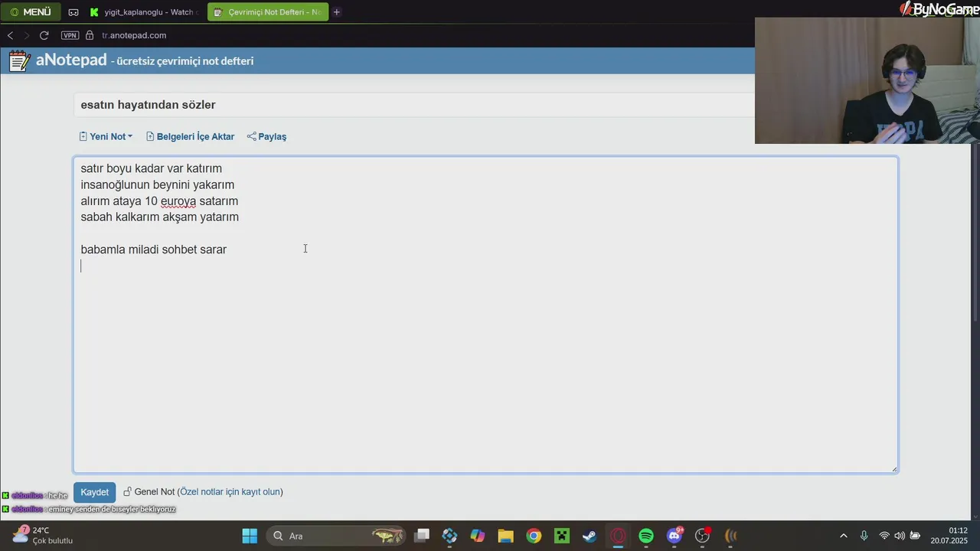Click the Genel Not unlocked padlock icon

pyautogui.click(x=127, y=492)
